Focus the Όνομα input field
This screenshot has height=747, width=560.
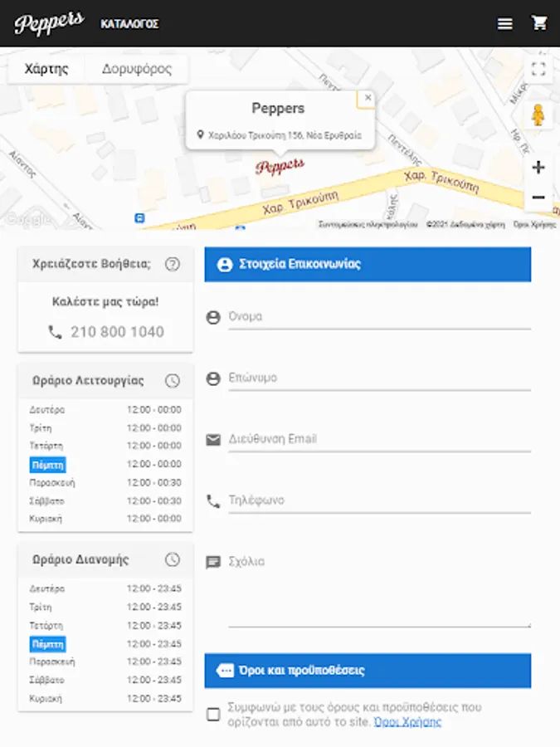[379, 317]
